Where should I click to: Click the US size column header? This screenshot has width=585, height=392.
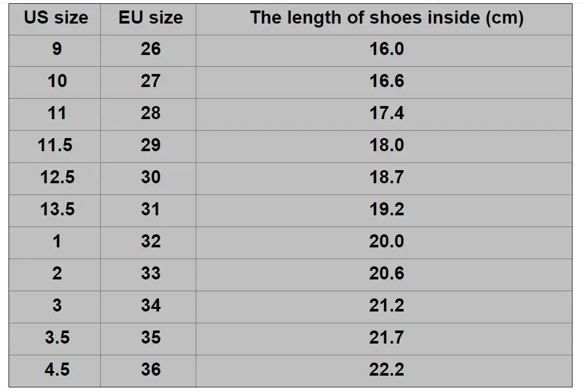55,20
